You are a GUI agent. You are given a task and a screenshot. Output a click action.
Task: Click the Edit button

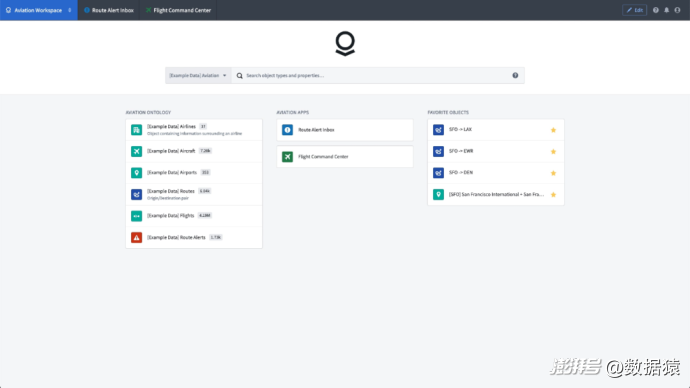pyautogui.click(x=635, y=10)
